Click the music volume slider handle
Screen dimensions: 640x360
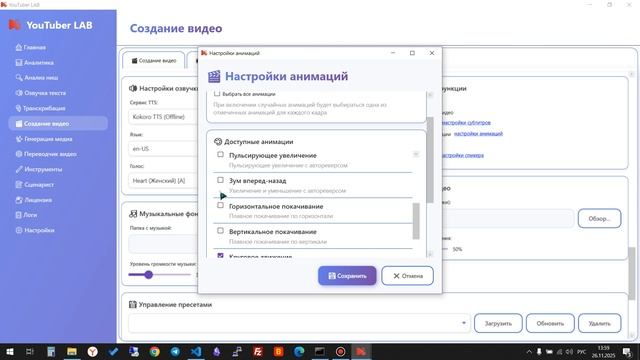click(x=149, y=275)
